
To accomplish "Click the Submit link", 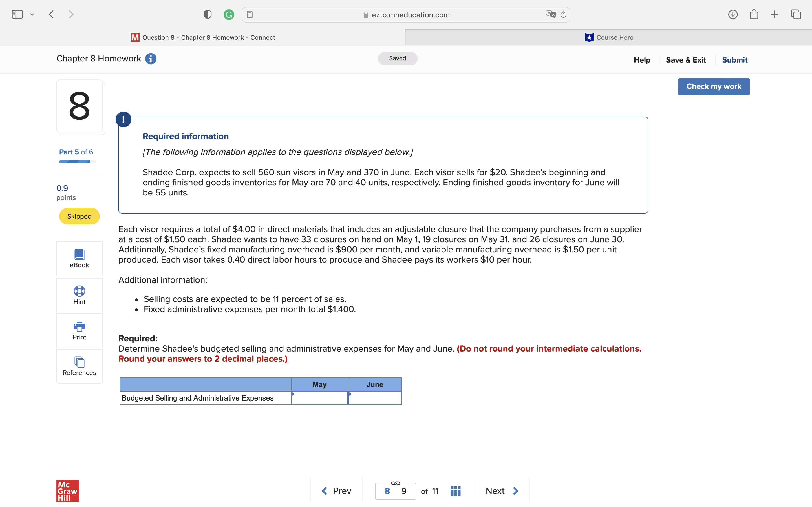I will (x=734, y=60).
